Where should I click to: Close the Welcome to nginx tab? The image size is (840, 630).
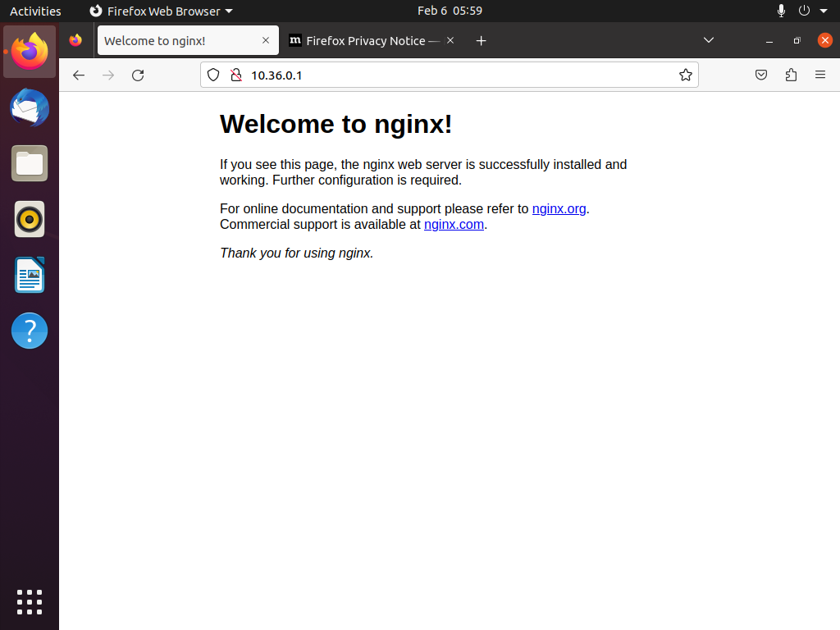266,40
